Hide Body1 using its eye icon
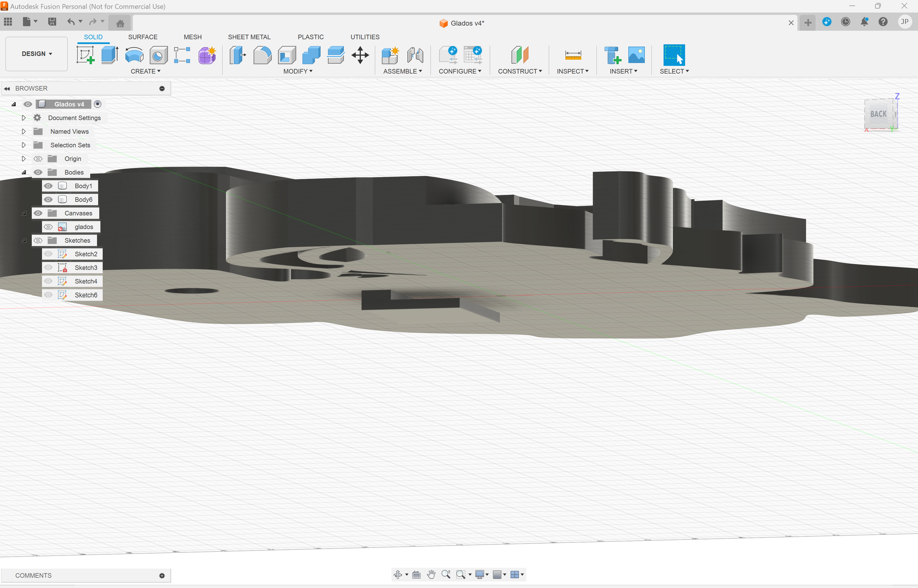 [x=48, y=186]
